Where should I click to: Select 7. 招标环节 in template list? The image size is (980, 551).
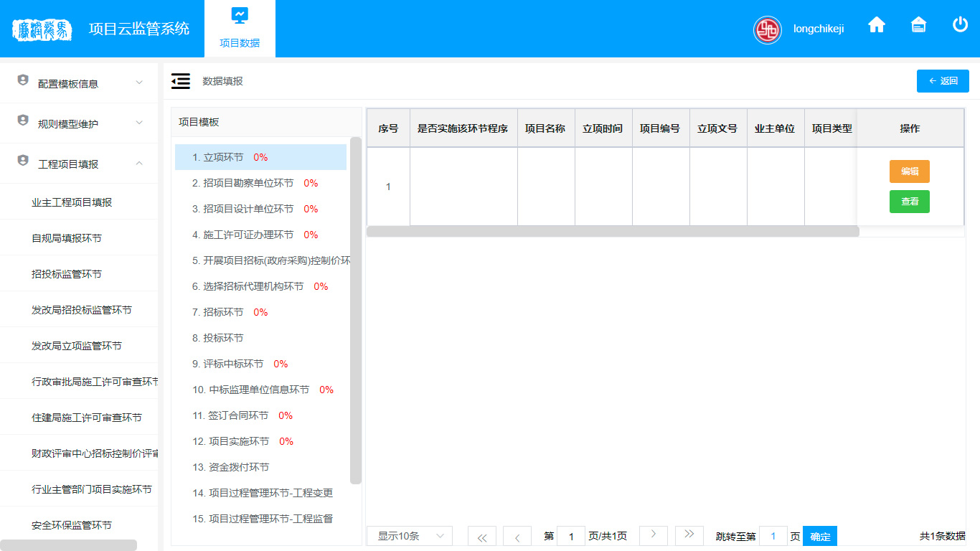tap(219, 312)
